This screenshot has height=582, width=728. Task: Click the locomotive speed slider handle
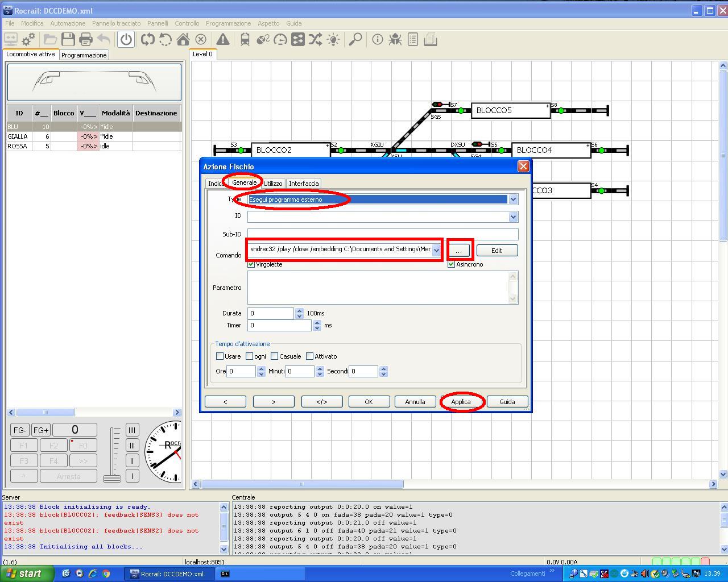click(112, 479)
